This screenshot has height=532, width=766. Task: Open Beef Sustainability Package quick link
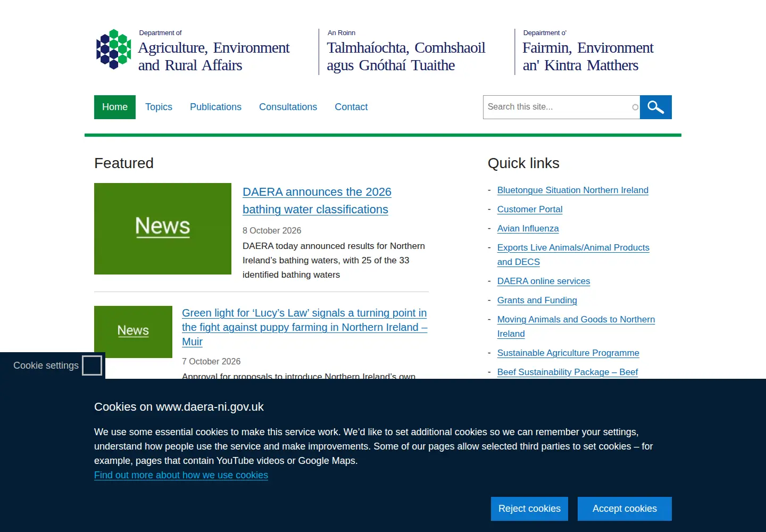[x=568, y=372]
